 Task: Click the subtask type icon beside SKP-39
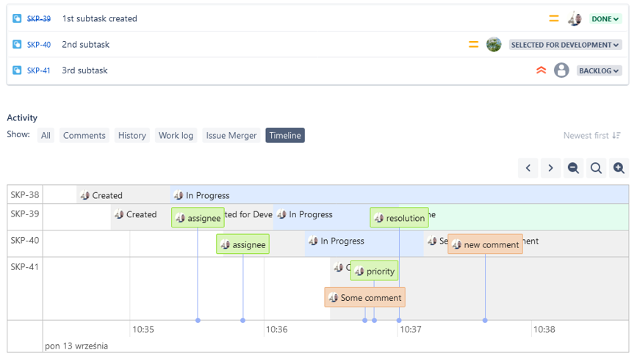click(18, 18)
